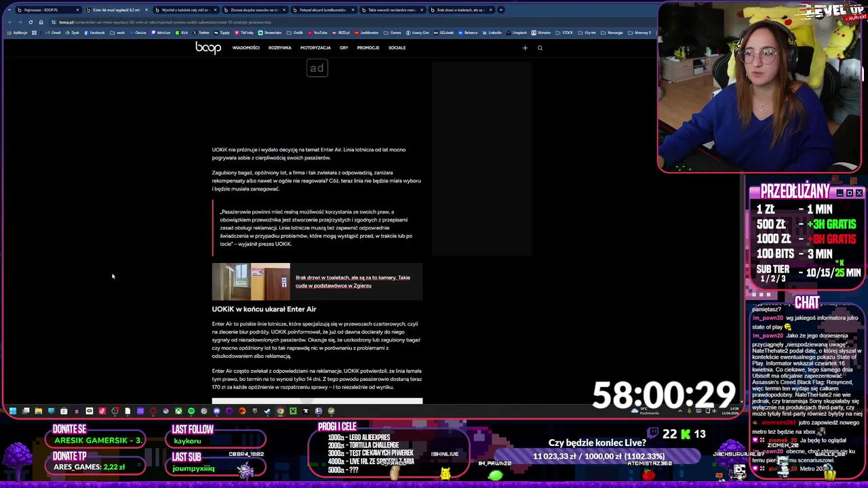This screenshot has width=868, height=488.
Task: Expand the 'Norwegia' bookmarks folder
Action: [612, 33]
